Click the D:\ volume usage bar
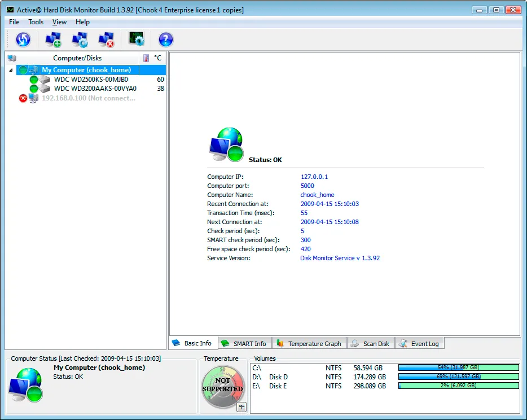Image resolution: width=527 pixels, height=420 pixels. coord(458,377)
